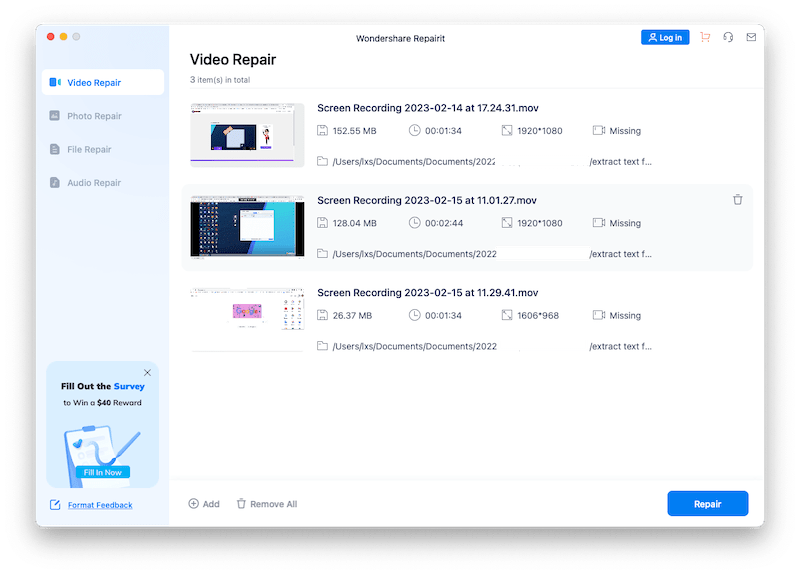
Task: Click the Format Feedback edit icon
Action: pyautogui.click(x=55, y=505)
